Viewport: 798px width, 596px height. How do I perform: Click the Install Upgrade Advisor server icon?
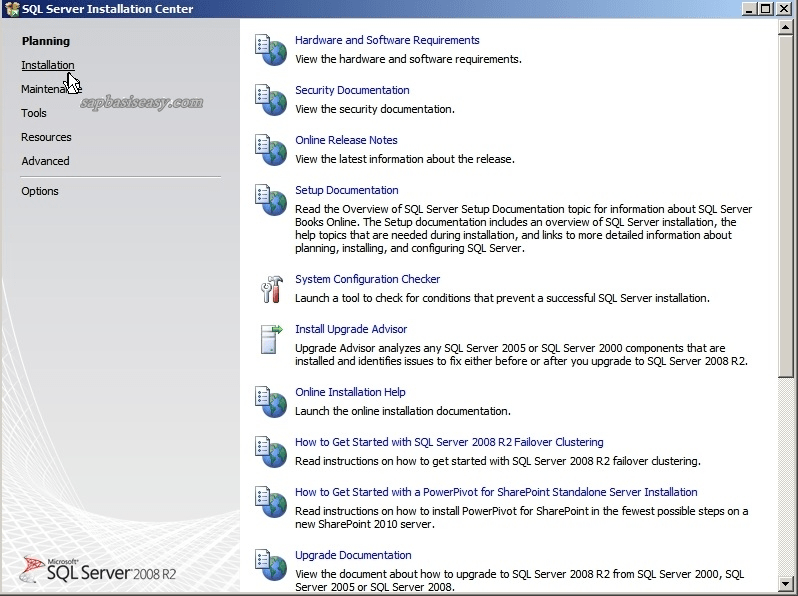tap(271, 339)
